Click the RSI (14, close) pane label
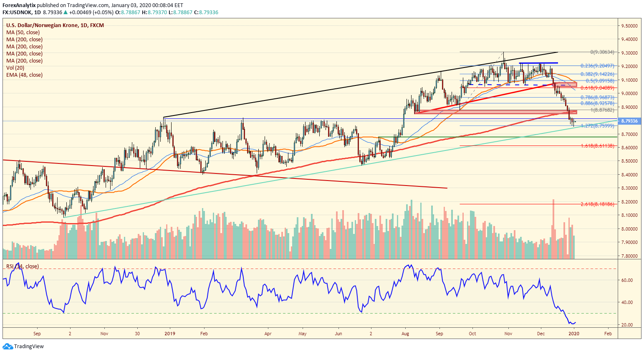This screenshot has width=644, height=354. [x=22, y=266]
